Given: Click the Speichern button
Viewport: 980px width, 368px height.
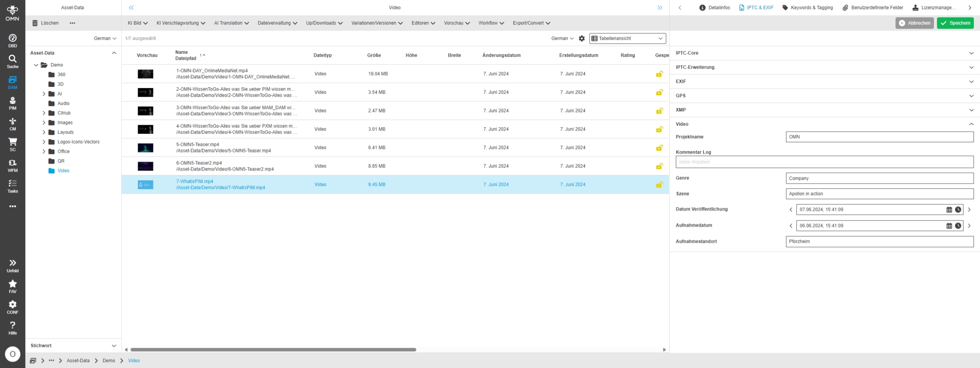Looking at the screenshot, I should pos(955,23).
